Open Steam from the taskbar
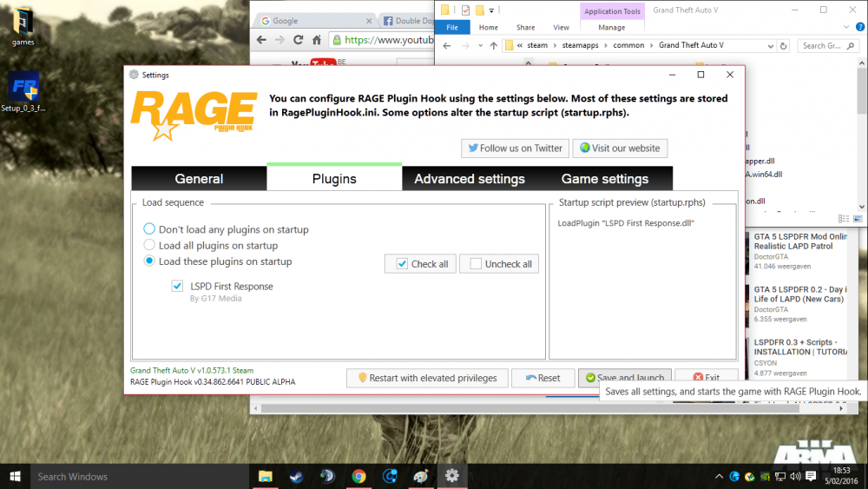Screen dimensions: 868x489 [x=296, y=476]
